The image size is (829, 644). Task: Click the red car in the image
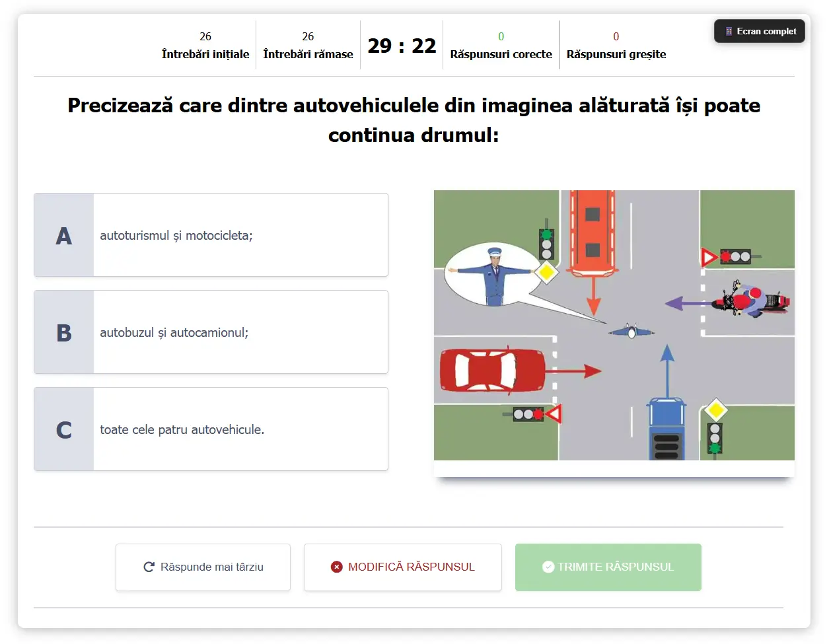pos(492,371)
